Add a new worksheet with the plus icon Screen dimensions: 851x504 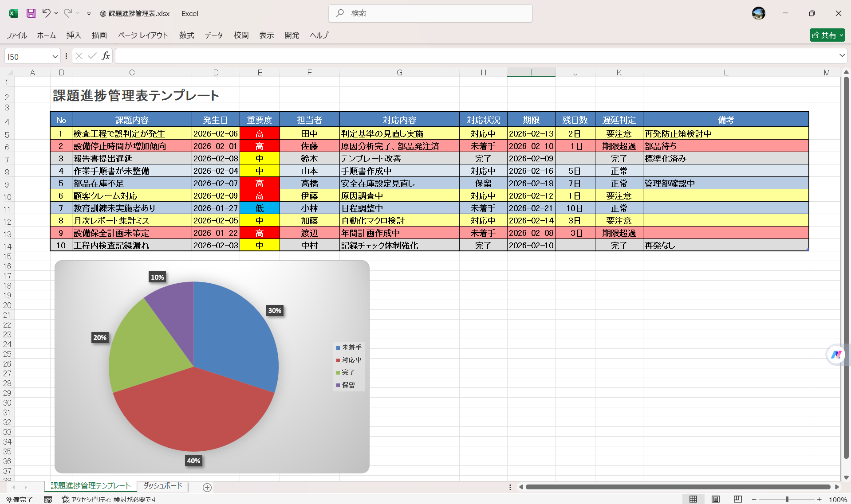(x=206, y=487)
